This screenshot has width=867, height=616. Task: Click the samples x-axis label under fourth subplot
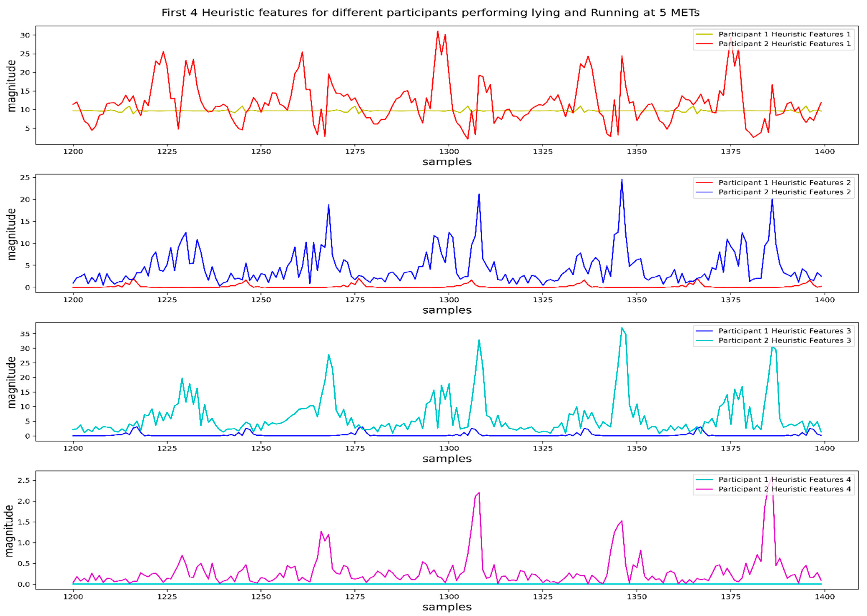pos(447,607)
